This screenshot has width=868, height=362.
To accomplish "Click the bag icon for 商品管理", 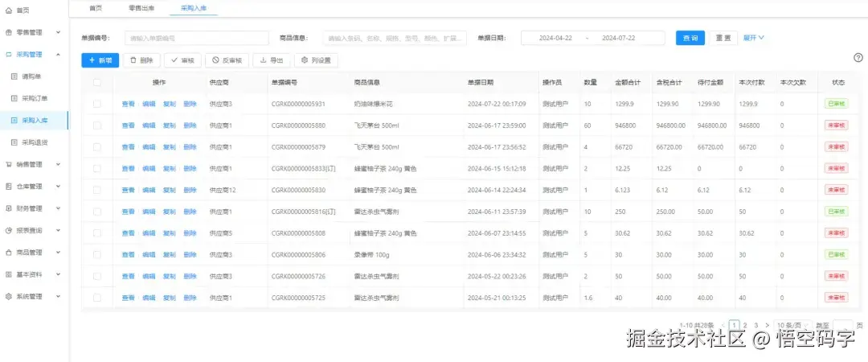I will [x=8, y=253].
